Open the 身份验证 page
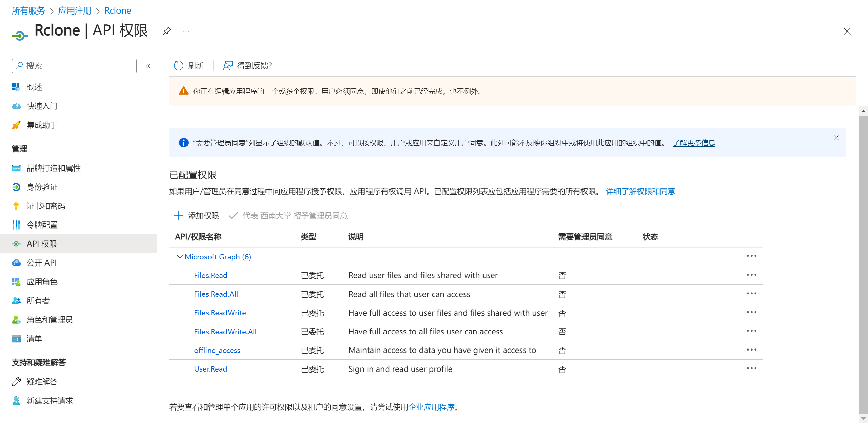 tap(42, 187)
